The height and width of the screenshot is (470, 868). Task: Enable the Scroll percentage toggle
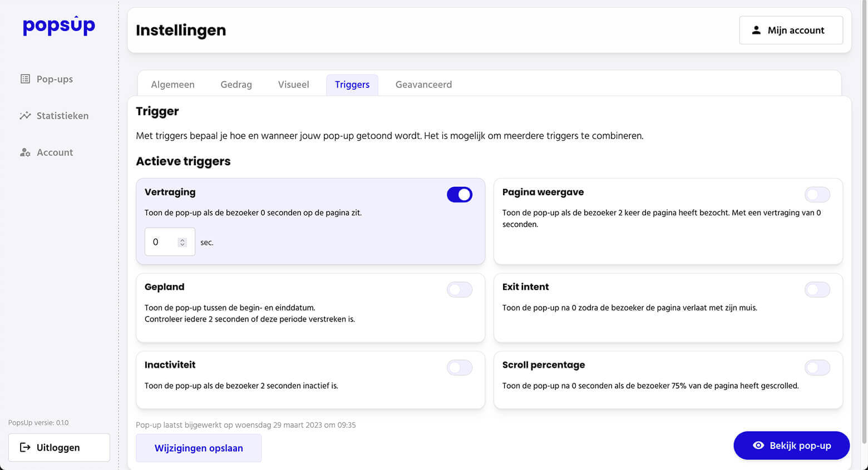pyautogui.click(x=817, y=368)
